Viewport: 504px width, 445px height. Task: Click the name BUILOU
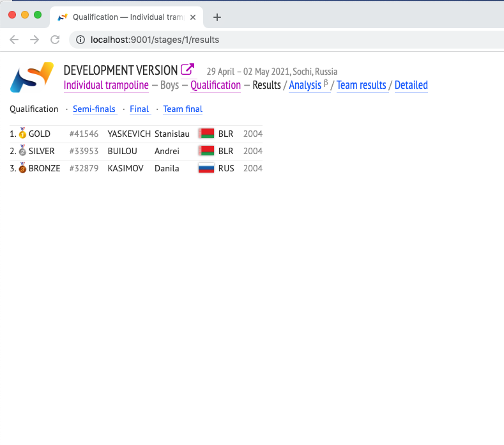pyautogui.click(x=122, y=151)
